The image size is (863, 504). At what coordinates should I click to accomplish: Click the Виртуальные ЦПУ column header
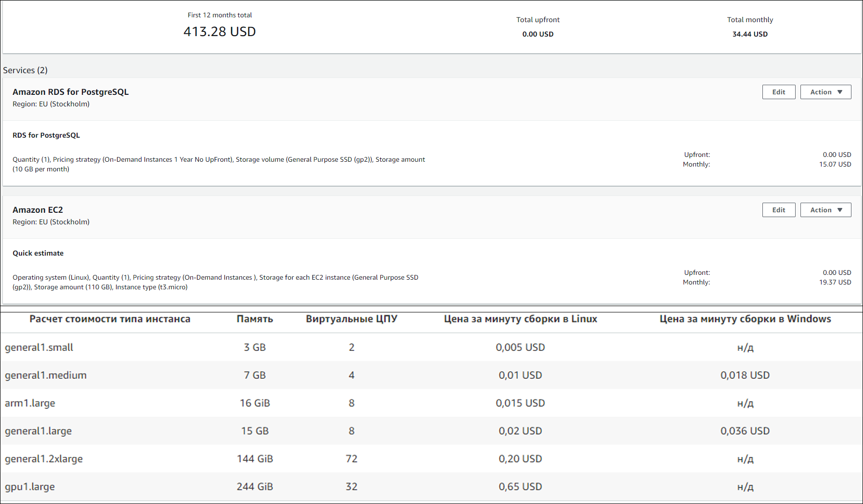pos(351,319)
